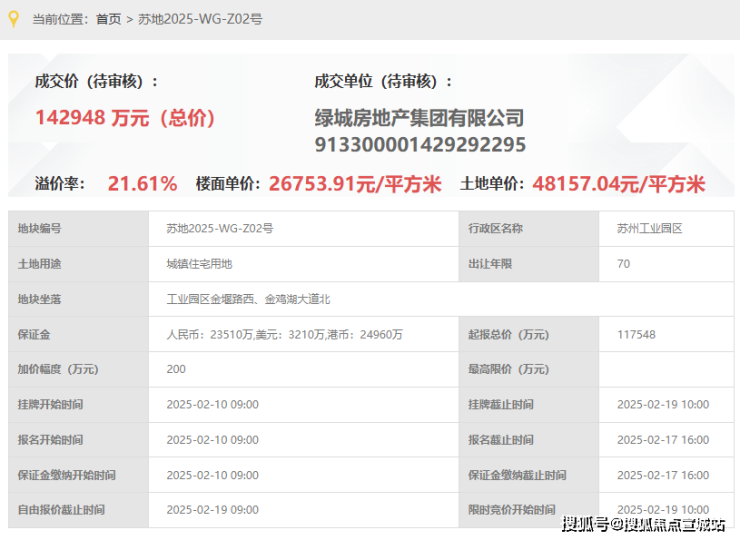
Task: Select the 70 years value
Action: (623, 264)
